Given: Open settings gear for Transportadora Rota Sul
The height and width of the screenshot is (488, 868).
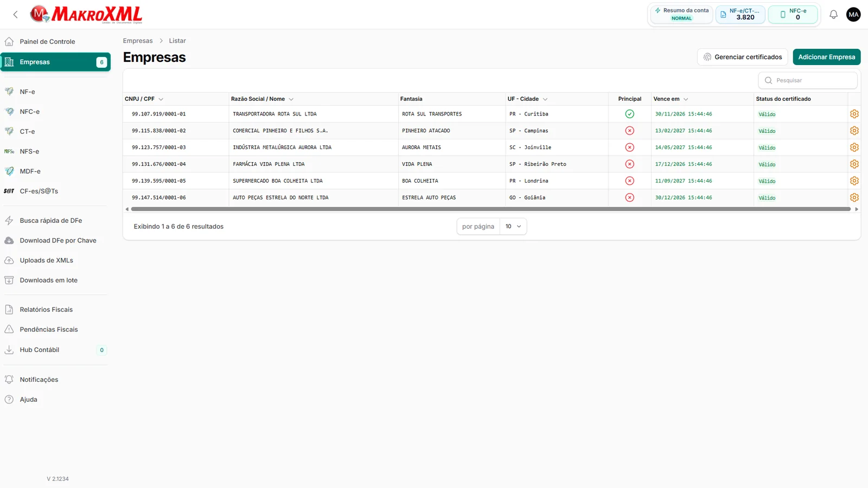Looking at the screenshot, I should point(854,114).
